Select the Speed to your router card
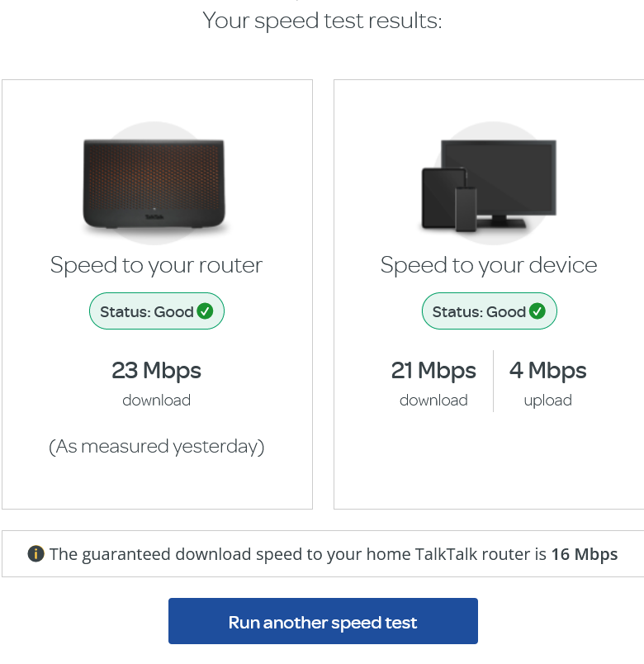 pos(157,293)
